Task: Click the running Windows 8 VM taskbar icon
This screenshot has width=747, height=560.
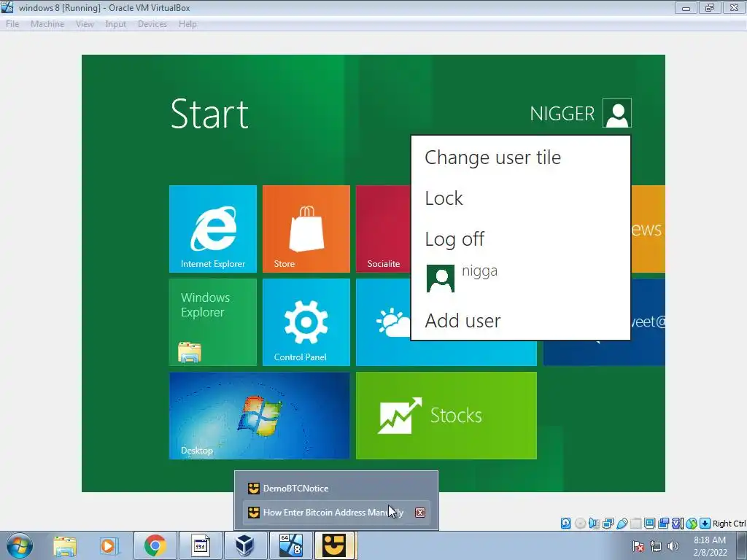Action: (290, 545)
